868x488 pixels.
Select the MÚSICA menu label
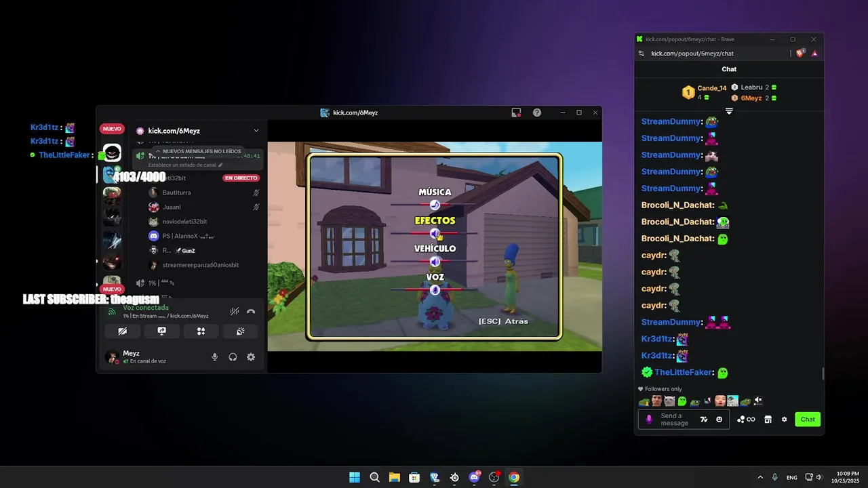coord(435,192)
